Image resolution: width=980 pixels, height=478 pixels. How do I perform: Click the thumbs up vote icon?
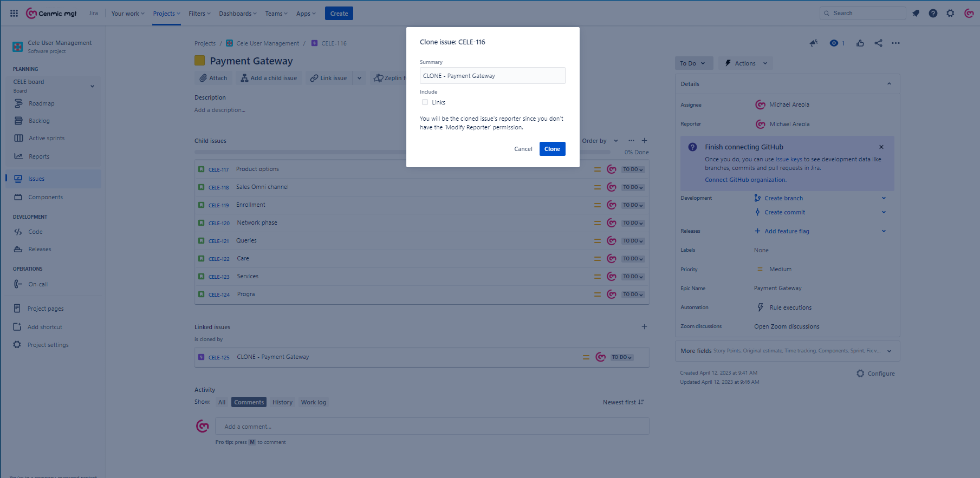coord(860,43)
